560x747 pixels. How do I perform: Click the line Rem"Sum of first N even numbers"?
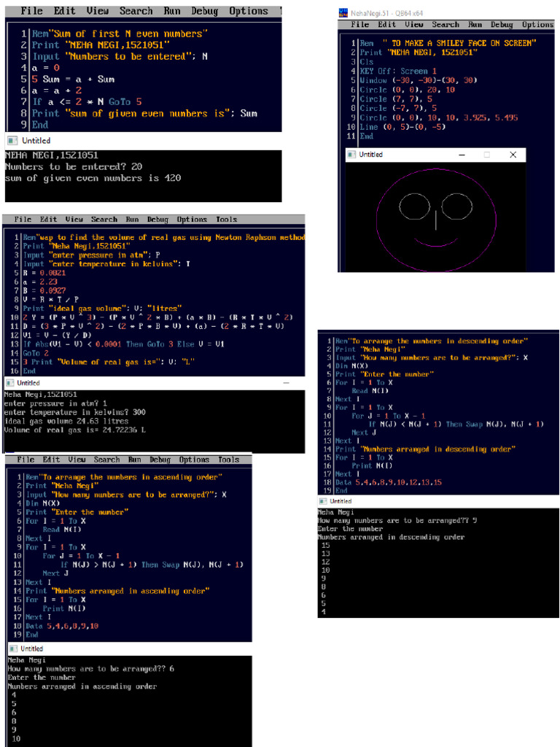[120, 34]
